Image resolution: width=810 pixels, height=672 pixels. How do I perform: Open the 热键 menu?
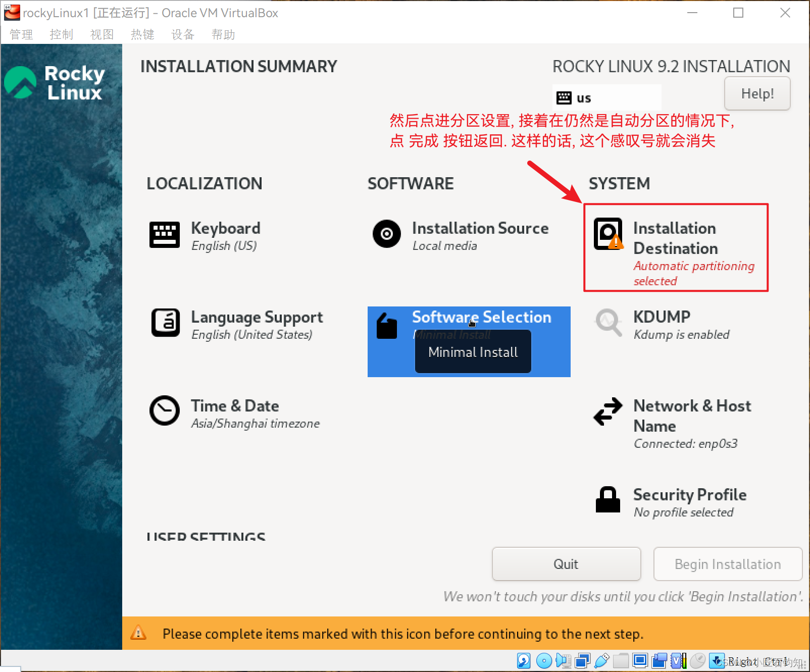point(142,34)
